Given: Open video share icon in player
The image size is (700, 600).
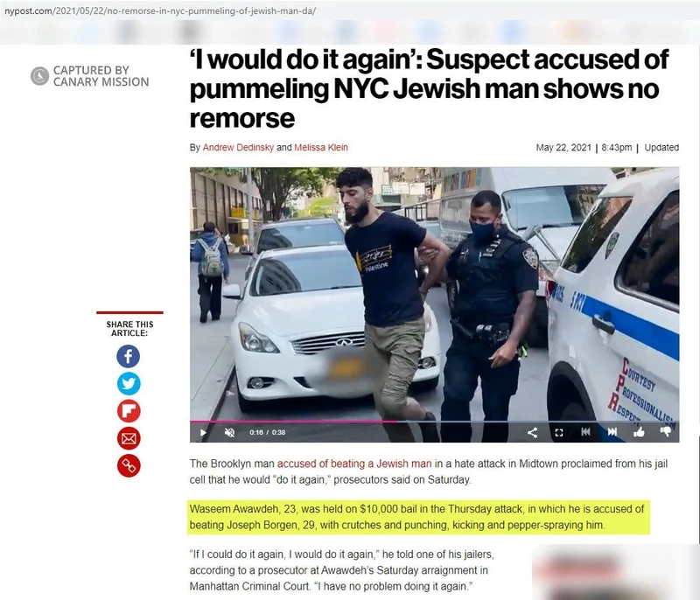Looking at the screenshot, I should pos(532,432).
